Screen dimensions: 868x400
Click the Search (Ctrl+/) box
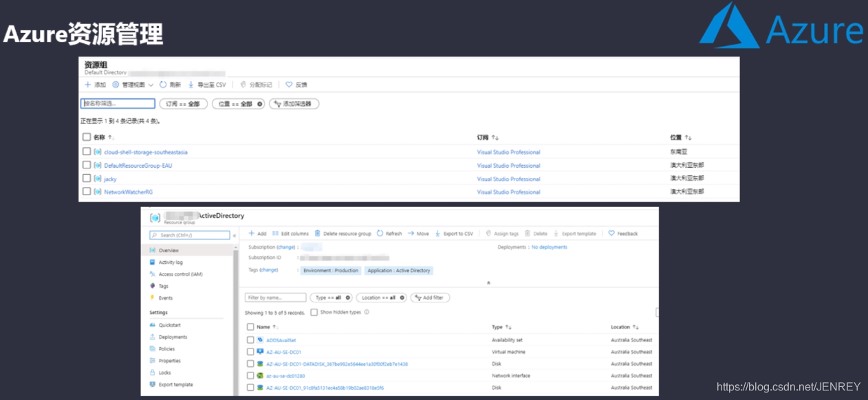tap(190, 235)
